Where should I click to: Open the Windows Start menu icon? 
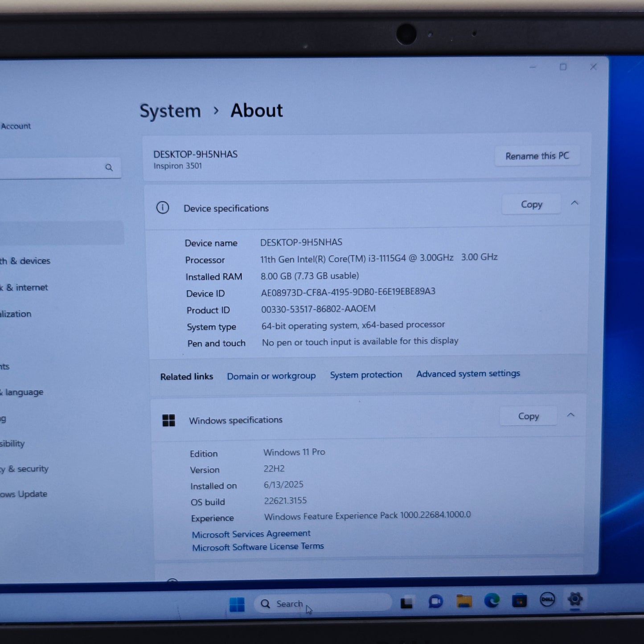coord(237,605)
